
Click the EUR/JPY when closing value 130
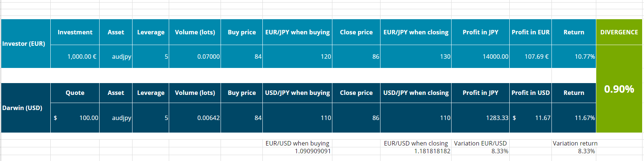pyautogui.click(x=416, y=56)
